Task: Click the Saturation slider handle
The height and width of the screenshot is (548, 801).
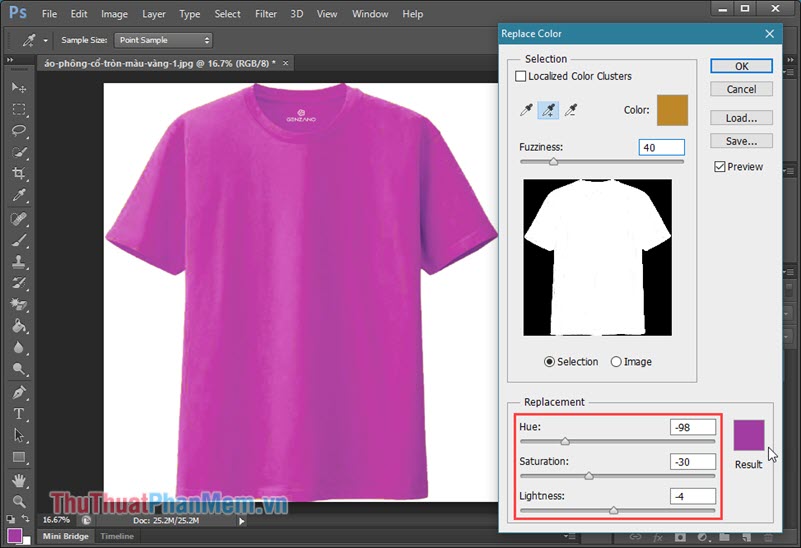Action: coord(589,476)
